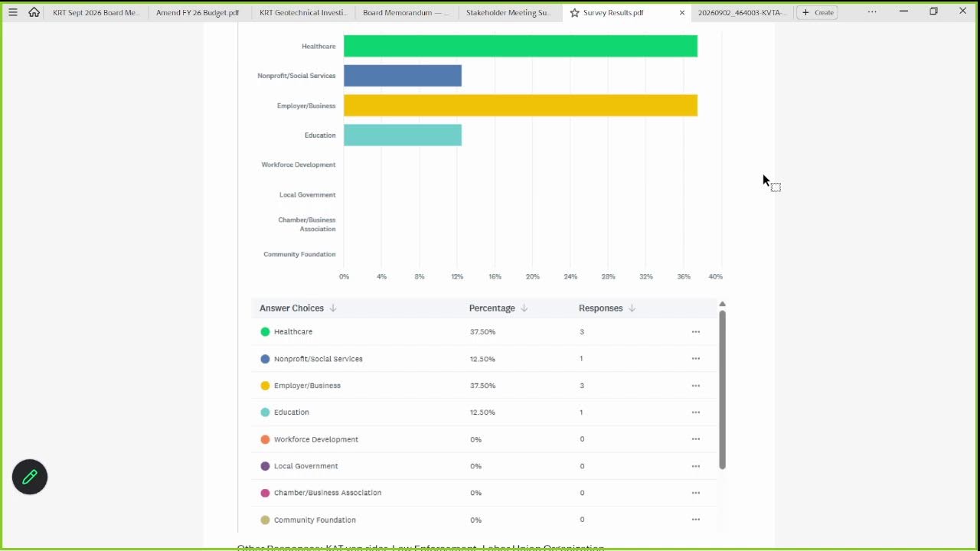This screenshot has width=980, height=551.
Task: Click the yellow Employer/Business legend dot
Action: coord(265,386)
